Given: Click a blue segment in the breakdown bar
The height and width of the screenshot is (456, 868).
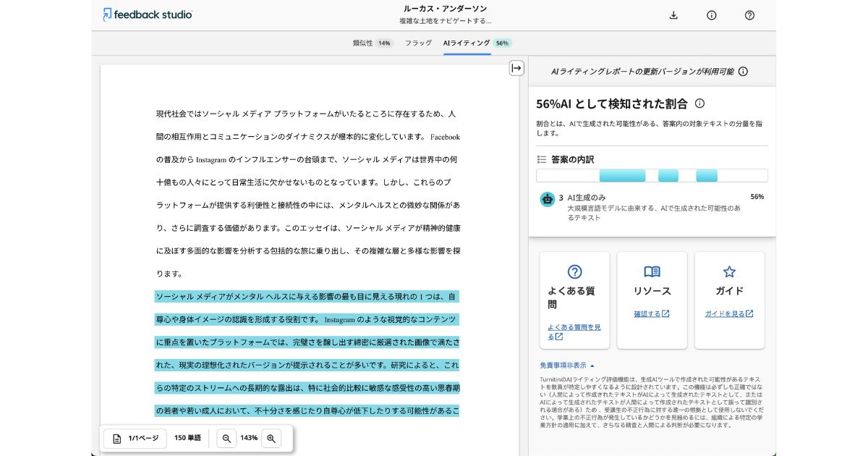Looking at the screenshot, I should click(x=622, y=175).
